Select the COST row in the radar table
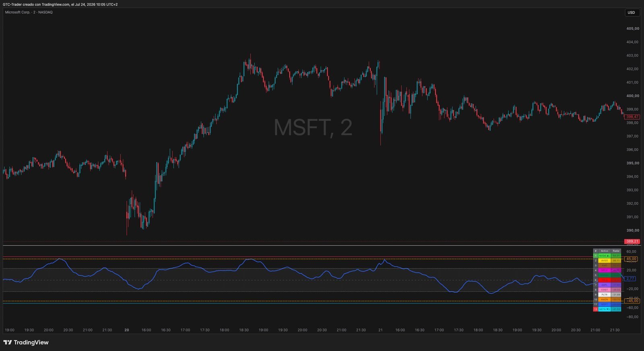This screenshot has height=351, width=644. coord(607,290)
